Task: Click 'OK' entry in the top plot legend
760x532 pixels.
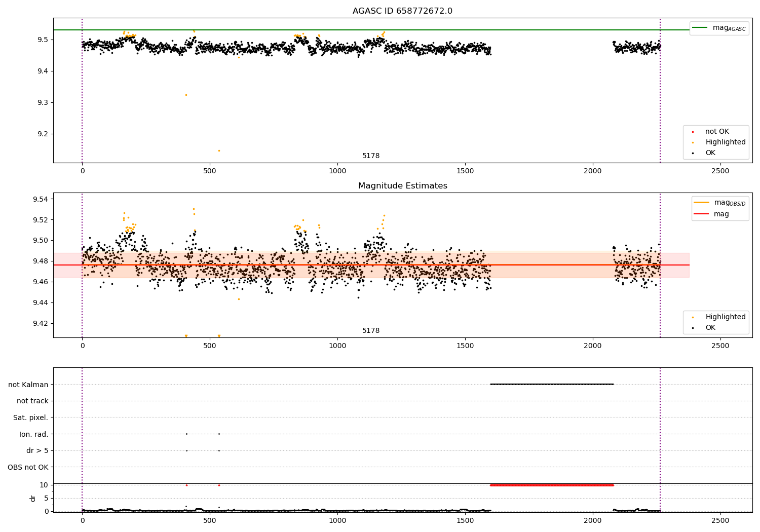Action: pos(710,153)
